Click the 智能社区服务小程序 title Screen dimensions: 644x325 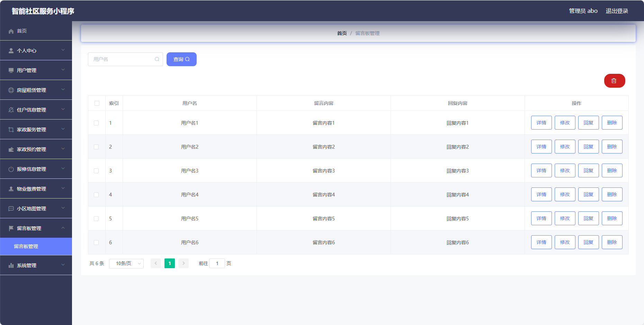[x=43, y=11]
